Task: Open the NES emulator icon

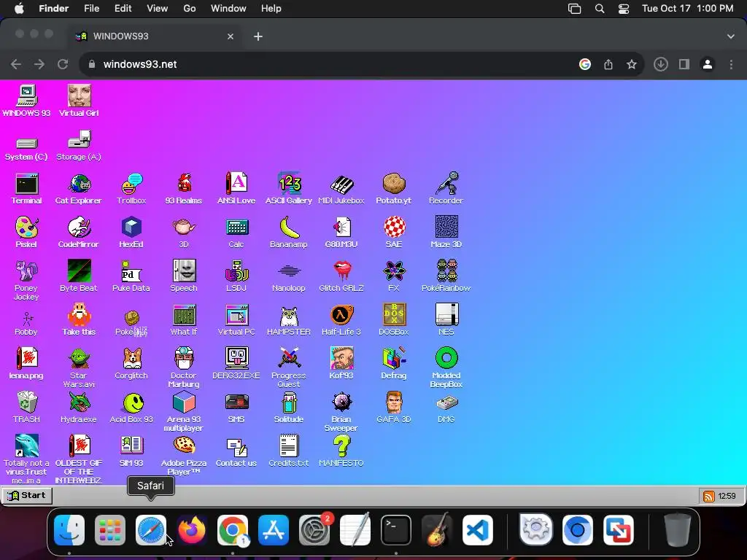Action: [446, 320]
